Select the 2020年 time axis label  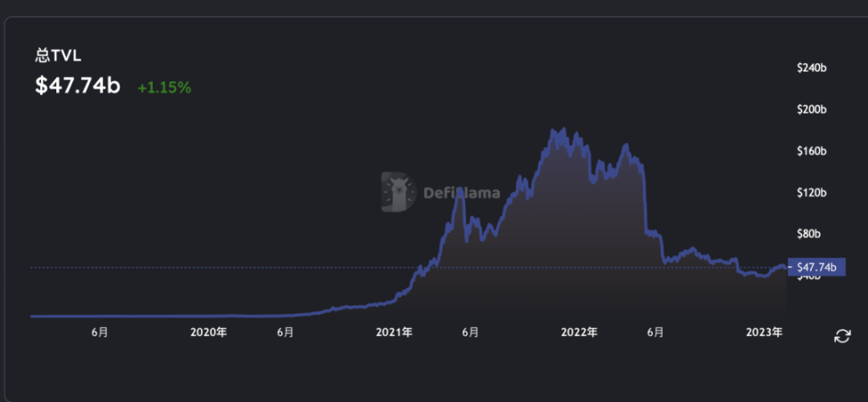click(x=209, y=332)
